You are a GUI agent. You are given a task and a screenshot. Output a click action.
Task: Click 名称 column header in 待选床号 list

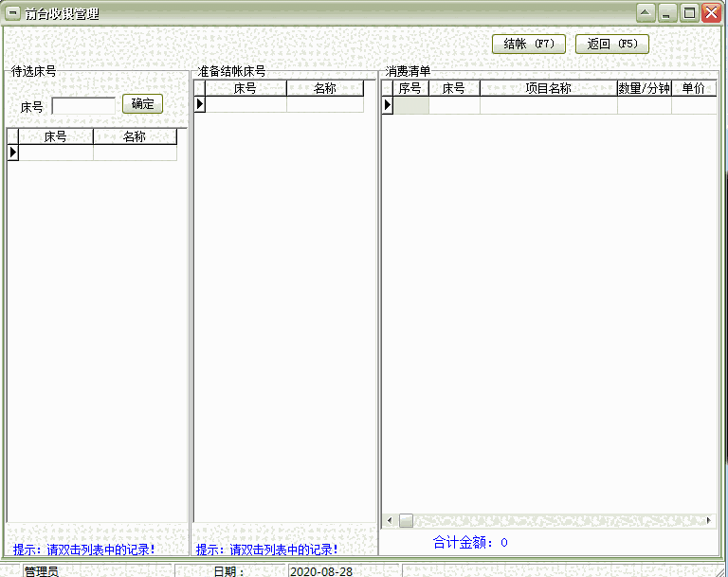(x=135, y=137)
